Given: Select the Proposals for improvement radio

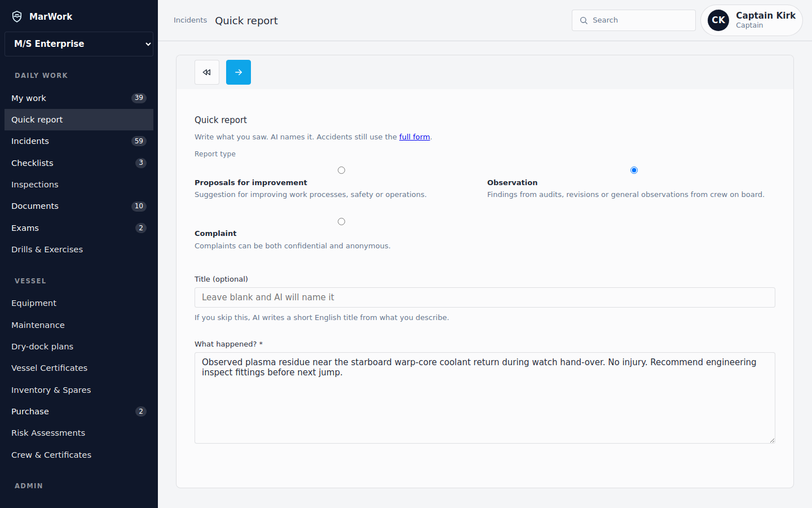Looking at the screenshot, I should (341, 170).
